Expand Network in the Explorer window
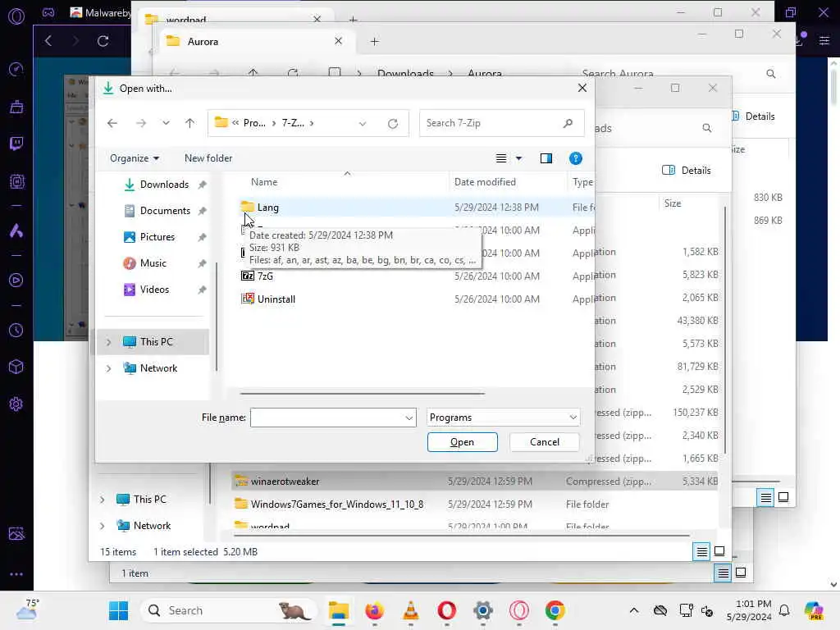 (x=103, y=526)
